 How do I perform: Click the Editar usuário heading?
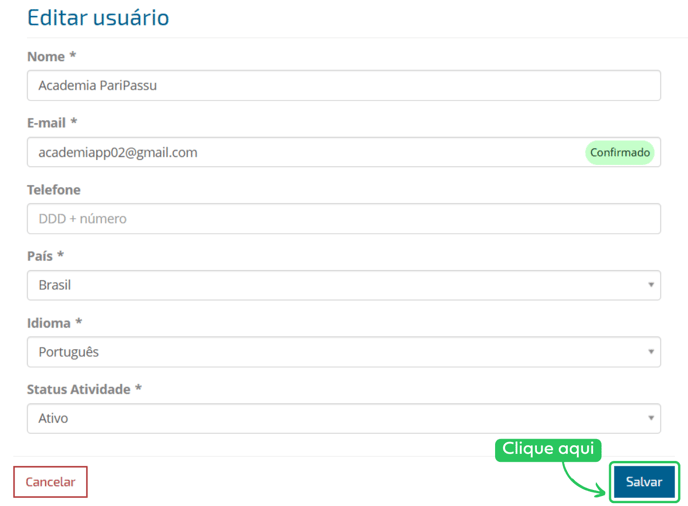[x=98, y=18]
